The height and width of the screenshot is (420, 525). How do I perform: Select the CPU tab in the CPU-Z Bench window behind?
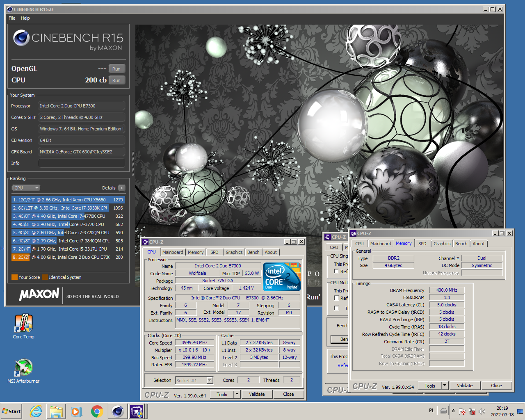pos(334,247)
